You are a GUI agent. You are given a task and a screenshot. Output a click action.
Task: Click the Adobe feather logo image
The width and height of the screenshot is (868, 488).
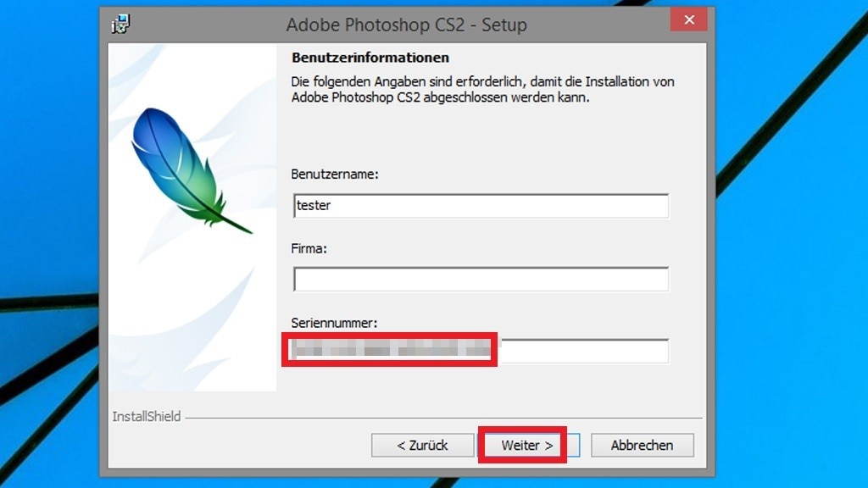coord(195,169)
